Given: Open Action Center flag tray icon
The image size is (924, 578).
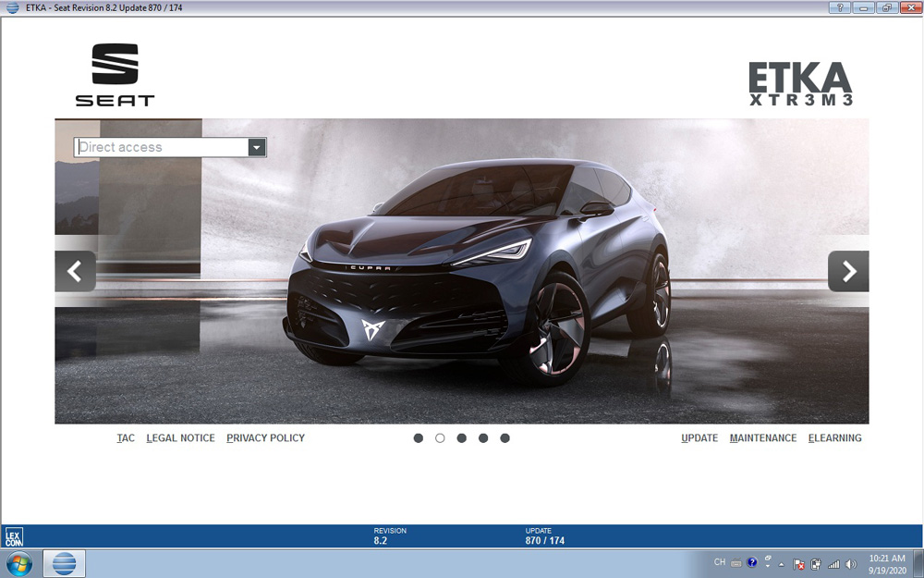Looking at the screenshot, I should pos(798,564).
